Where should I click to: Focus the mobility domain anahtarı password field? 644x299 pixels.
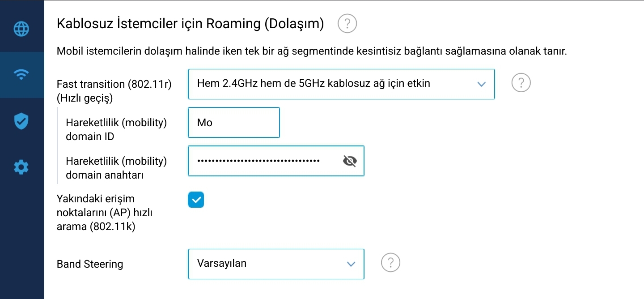pos(276,161)
